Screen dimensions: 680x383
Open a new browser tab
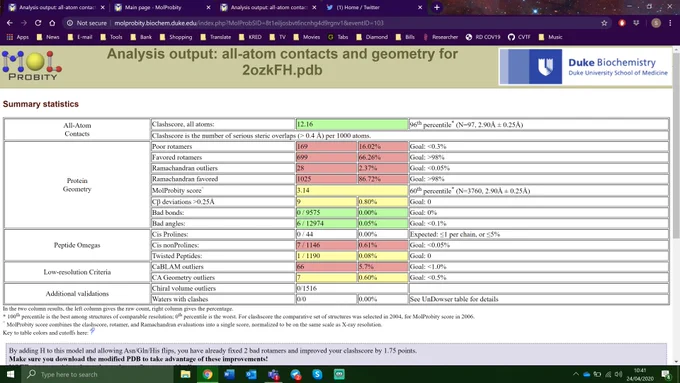coord(437,7)
